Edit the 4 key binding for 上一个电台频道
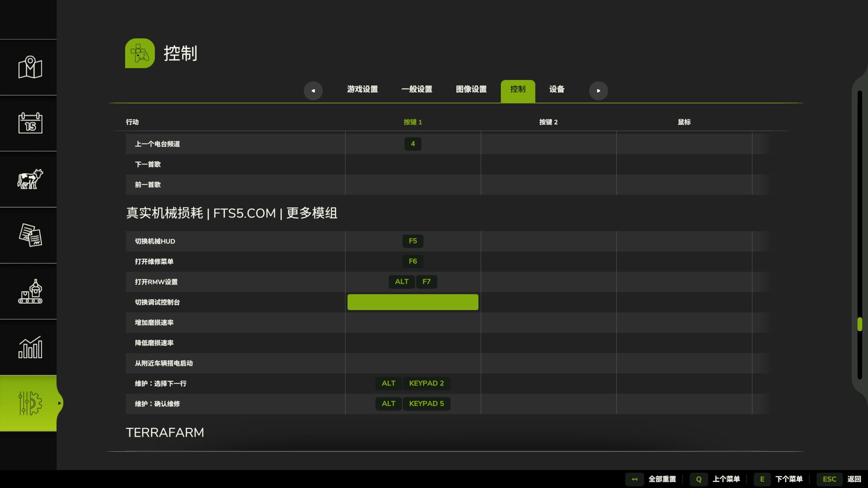This screenshot has height=488, width=868. [x=413, y=144]
